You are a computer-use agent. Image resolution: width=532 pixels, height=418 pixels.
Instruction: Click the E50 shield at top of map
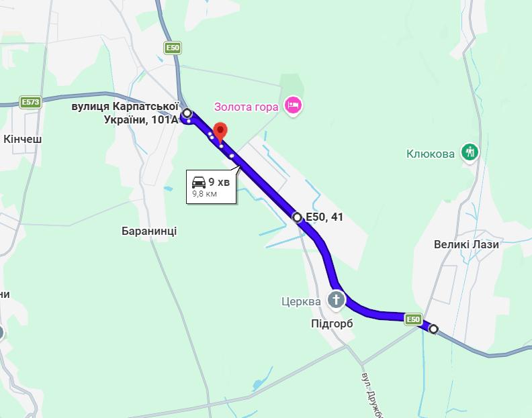[173, 48]
